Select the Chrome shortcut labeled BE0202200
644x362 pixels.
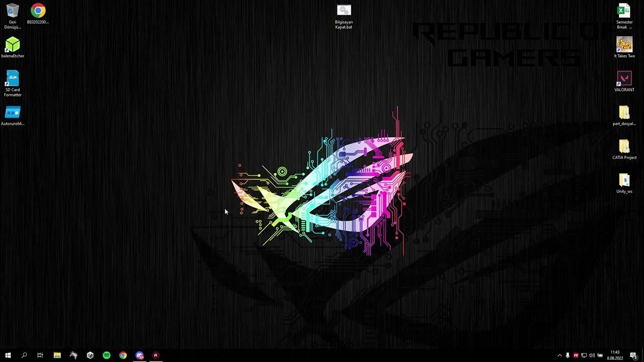38,14
